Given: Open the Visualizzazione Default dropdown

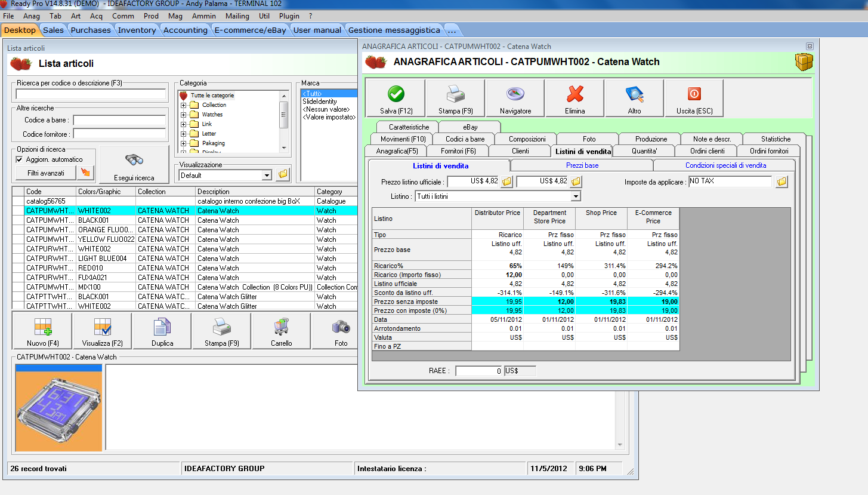Looking at the screenshot, I should 267,176.
